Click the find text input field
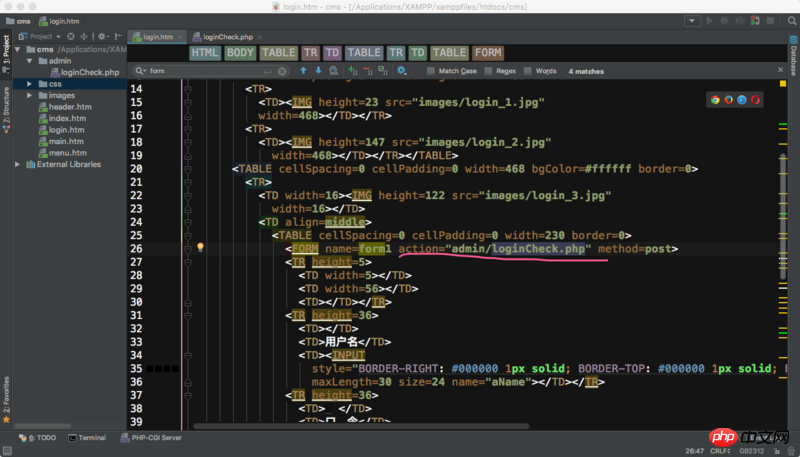This screenshot has height=457, width=800. coord(205,71)
